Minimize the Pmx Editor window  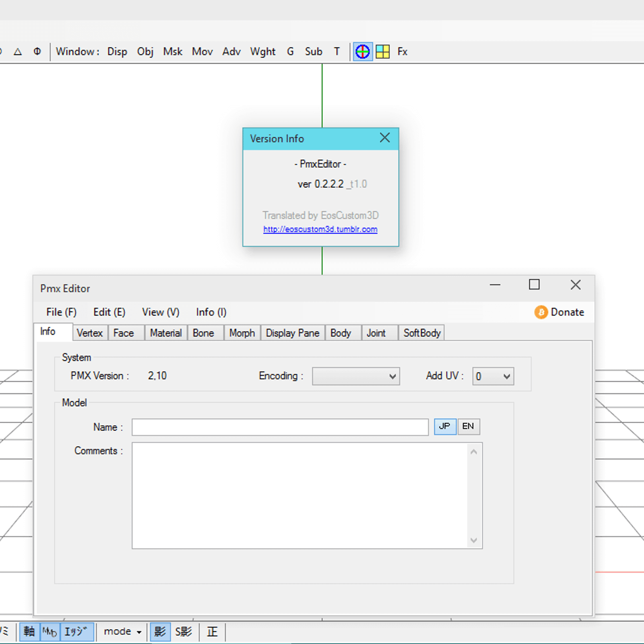click(x=495, y=285)
